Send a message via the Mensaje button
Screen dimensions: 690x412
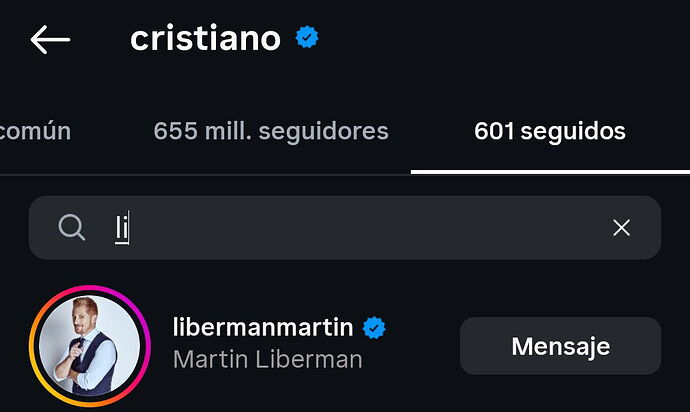pyautogui.click(x=561, y=346)
